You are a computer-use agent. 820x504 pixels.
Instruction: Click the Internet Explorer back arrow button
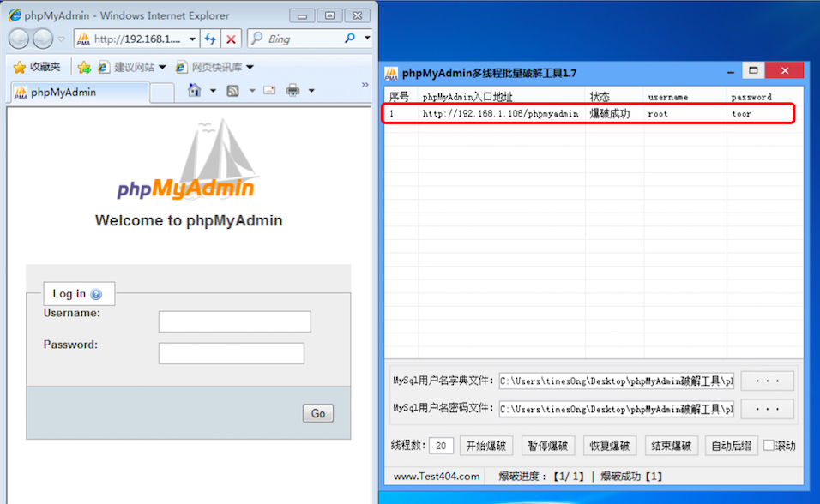click(19, 39)
